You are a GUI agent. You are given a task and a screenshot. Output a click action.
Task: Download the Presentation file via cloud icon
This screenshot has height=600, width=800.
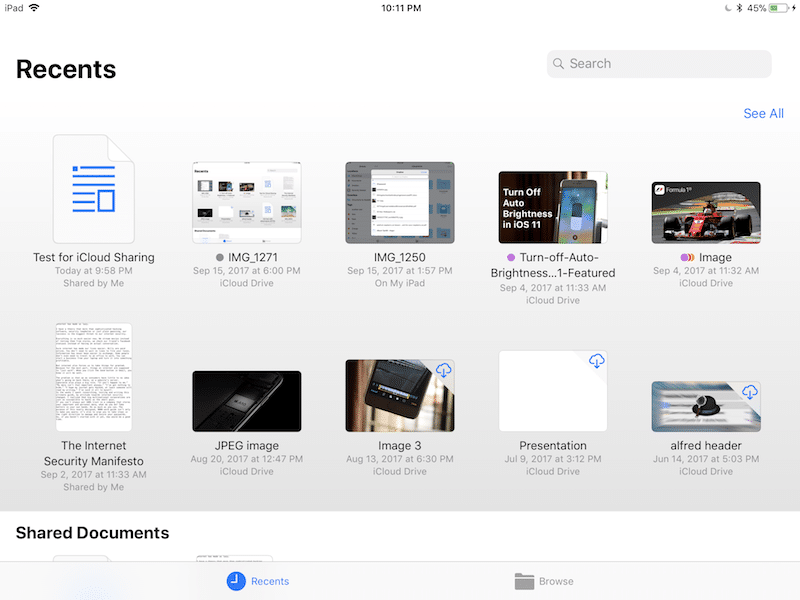pos(596,361)
